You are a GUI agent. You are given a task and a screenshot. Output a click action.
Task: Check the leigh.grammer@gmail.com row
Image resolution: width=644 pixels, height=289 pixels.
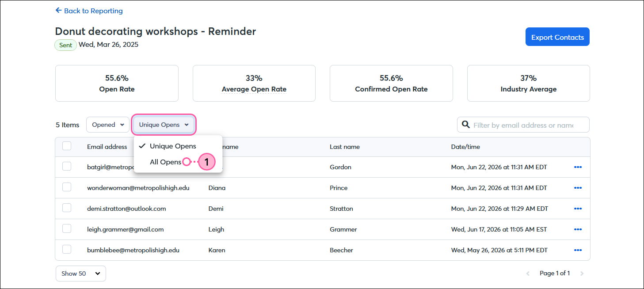coord(67,228)
